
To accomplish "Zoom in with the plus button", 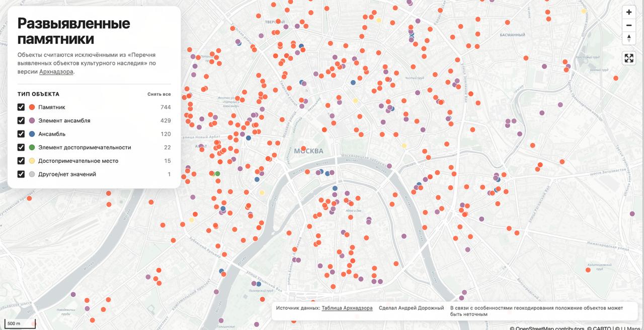I will (629, 12).
